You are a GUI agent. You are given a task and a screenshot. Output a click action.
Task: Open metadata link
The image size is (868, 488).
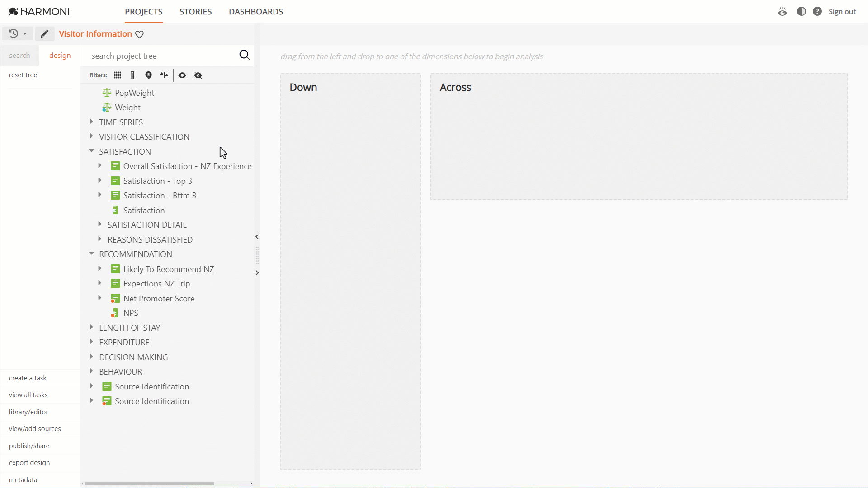23,480
